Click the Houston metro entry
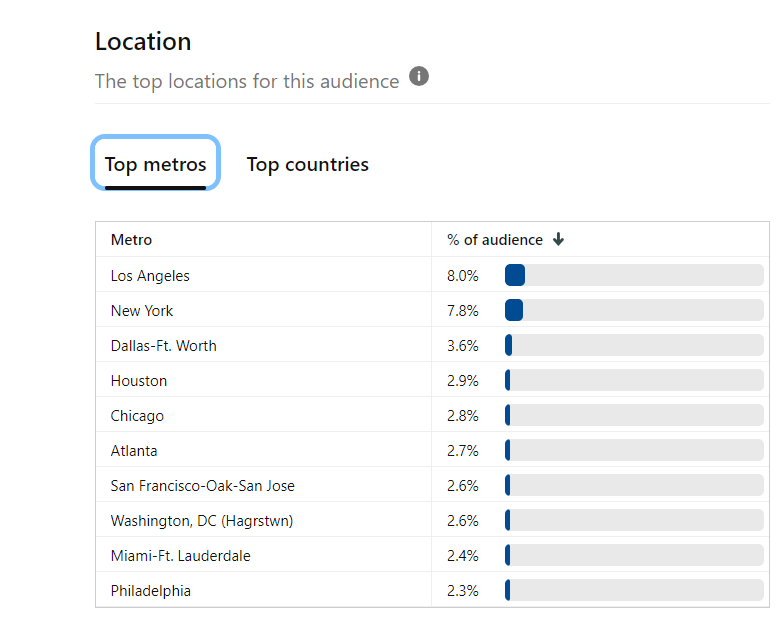The image size is (779, 621). pos(139,381)
